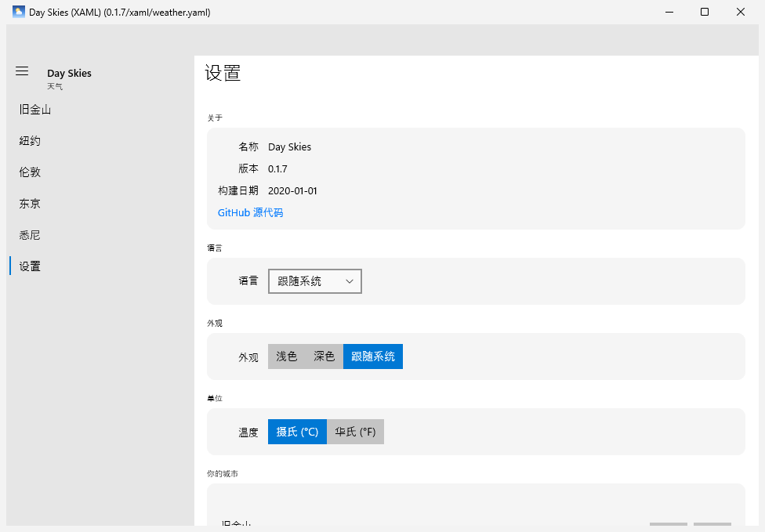Open 悉尼 city in sidebar
The image size is (765, 532).
[x=100, y=235]
